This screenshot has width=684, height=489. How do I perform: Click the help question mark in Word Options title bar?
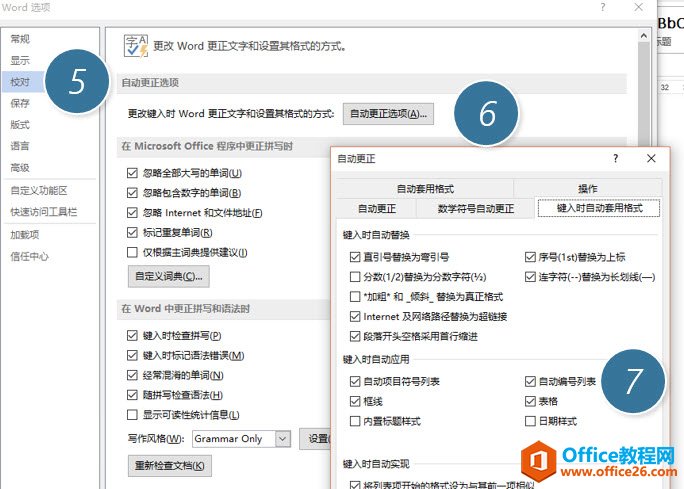click(603, 7)
